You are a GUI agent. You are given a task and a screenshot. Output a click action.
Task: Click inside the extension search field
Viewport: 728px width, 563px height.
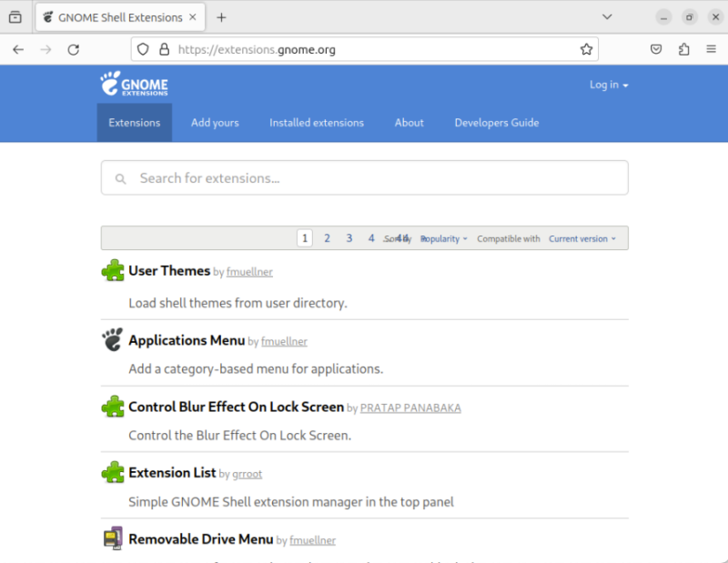[364, 178]
